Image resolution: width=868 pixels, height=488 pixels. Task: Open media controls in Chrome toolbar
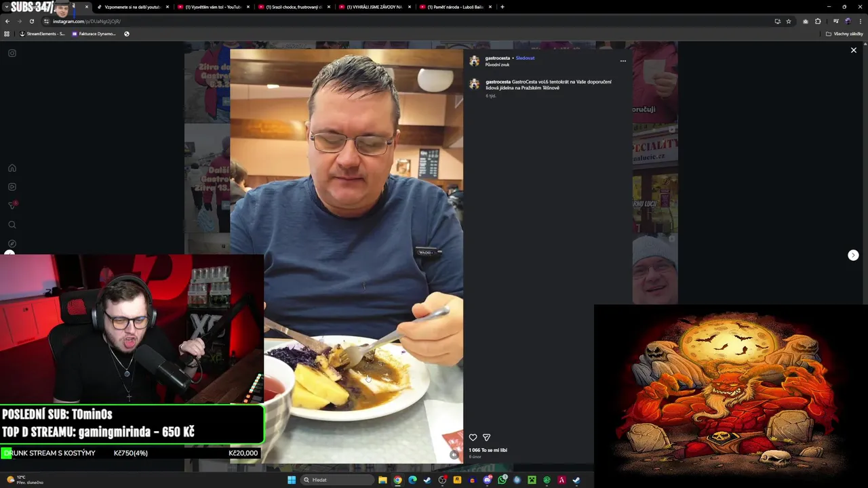836,21
